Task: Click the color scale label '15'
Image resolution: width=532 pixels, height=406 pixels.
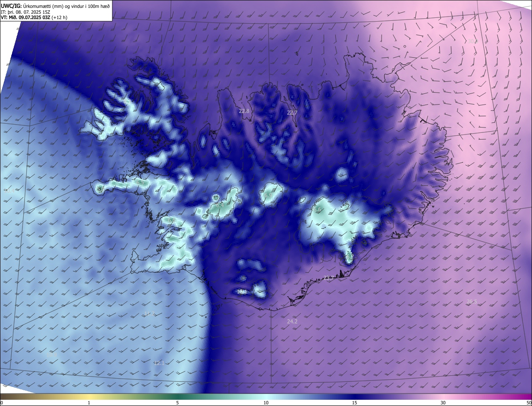Action: point(355,403)
